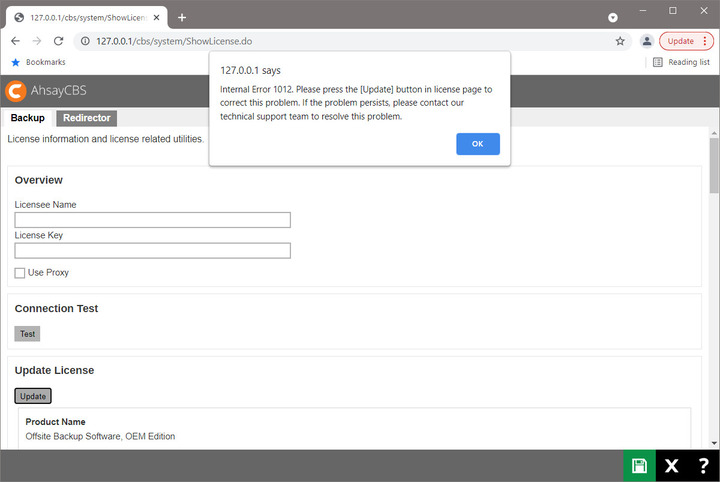Click the green save icon
Viewport: 720px width, 482px height.
coord(639,466)
